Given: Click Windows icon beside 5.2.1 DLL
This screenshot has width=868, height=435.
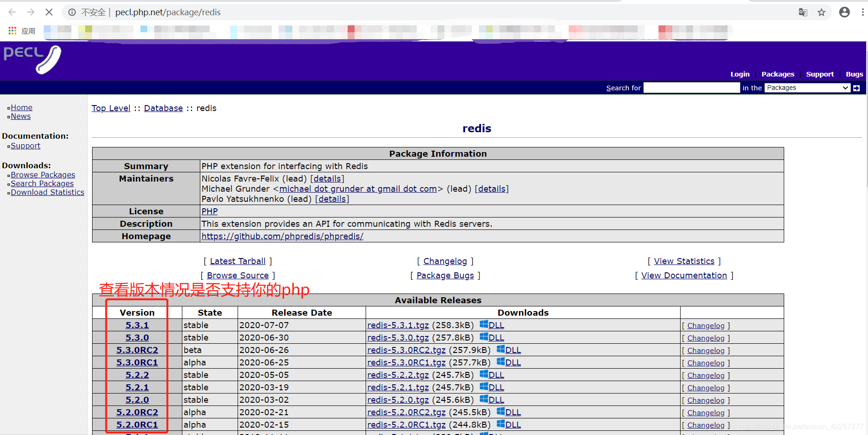Looking at the screenshot, I should (484, 386).
